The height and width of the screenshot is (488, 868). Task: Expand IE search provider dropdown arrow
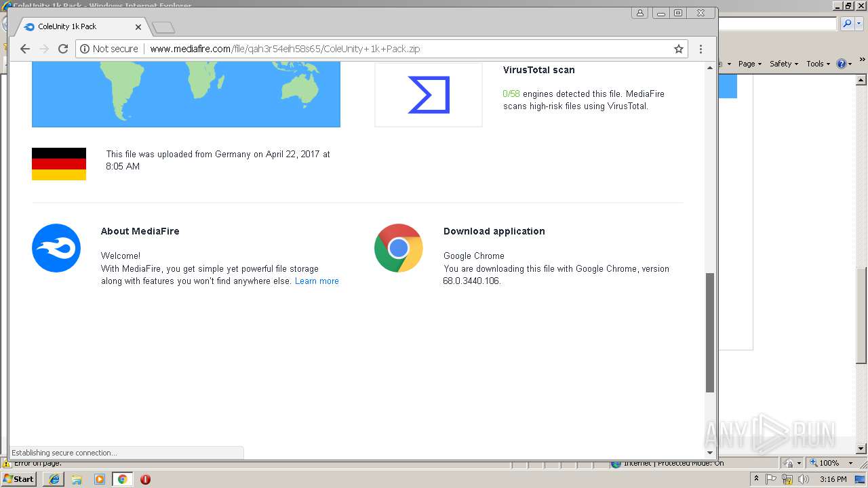click(x=860, y=24)
